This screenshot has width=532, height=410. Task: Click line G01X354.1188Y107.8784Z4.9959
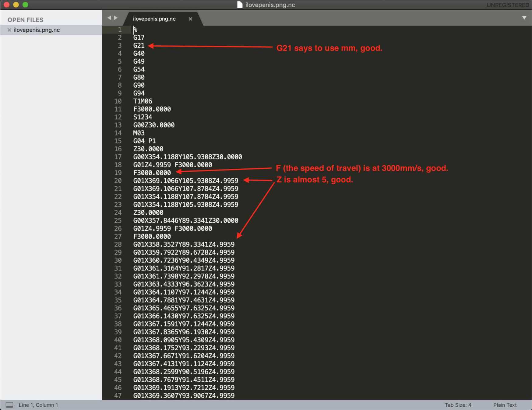click(186, 197)
